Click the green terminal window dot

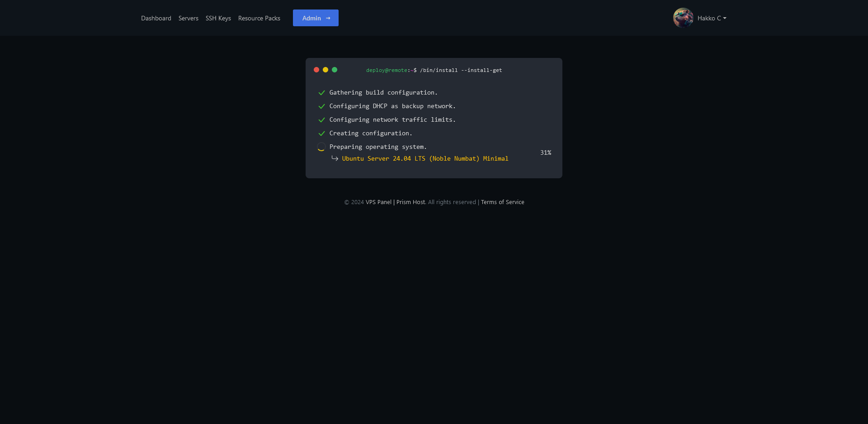(x=335, y=70)
